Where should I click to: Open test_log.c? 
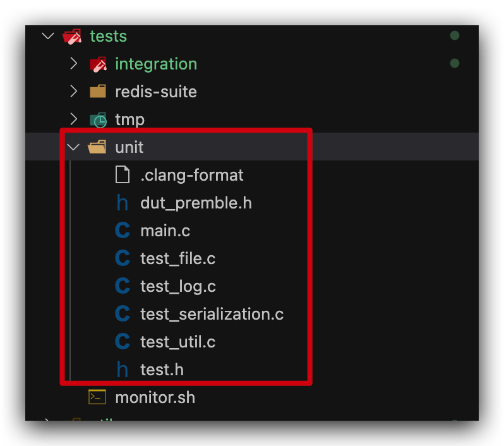click(x=178, y=286)
